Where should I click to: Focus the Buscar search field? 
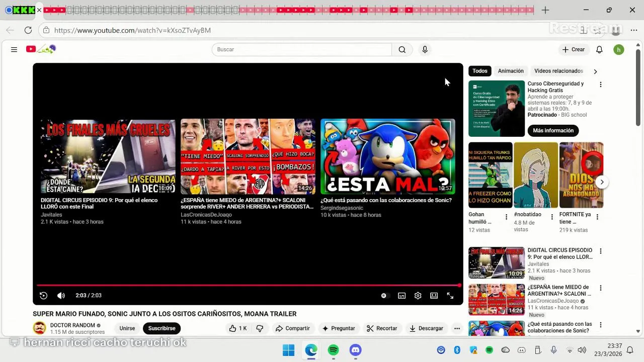click(301, 49)
